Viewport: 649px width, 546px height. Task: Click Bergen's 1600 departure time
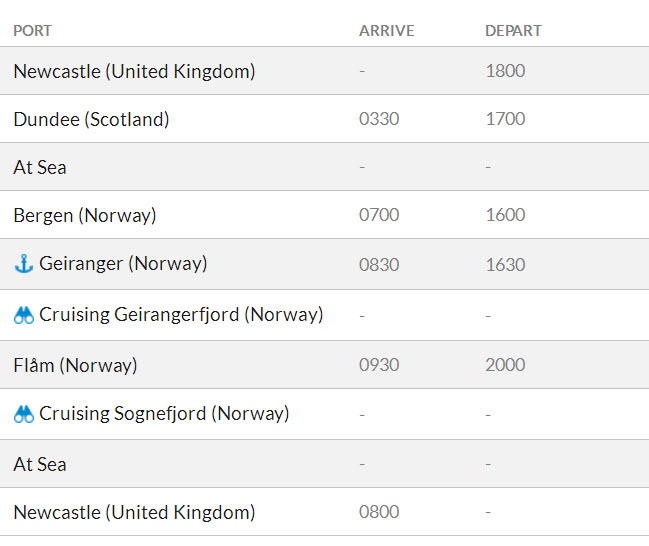pyautogui.click(x=505, y=215)
